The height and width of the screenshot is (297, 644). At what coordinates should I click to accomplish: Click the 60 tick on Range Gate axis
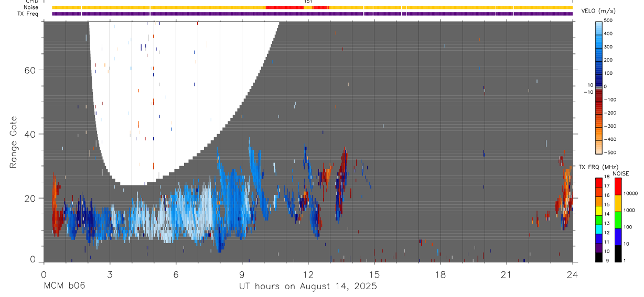point(29,70)
